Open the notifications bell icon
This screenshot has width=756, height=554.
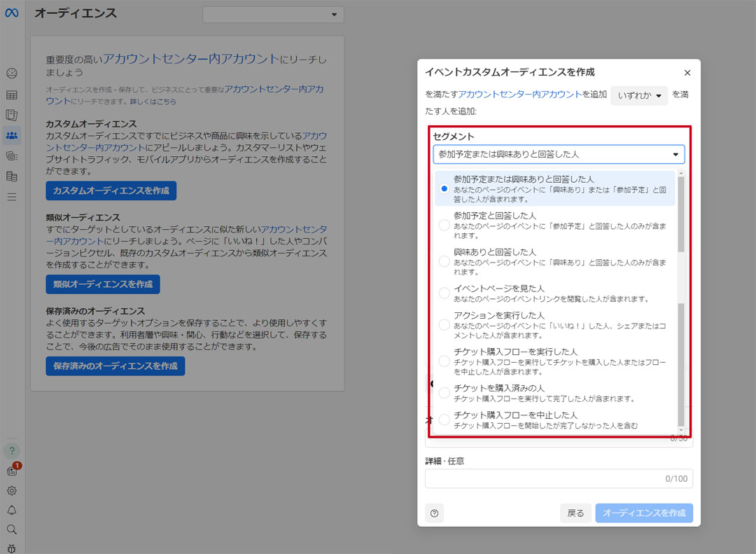[12, 510]
